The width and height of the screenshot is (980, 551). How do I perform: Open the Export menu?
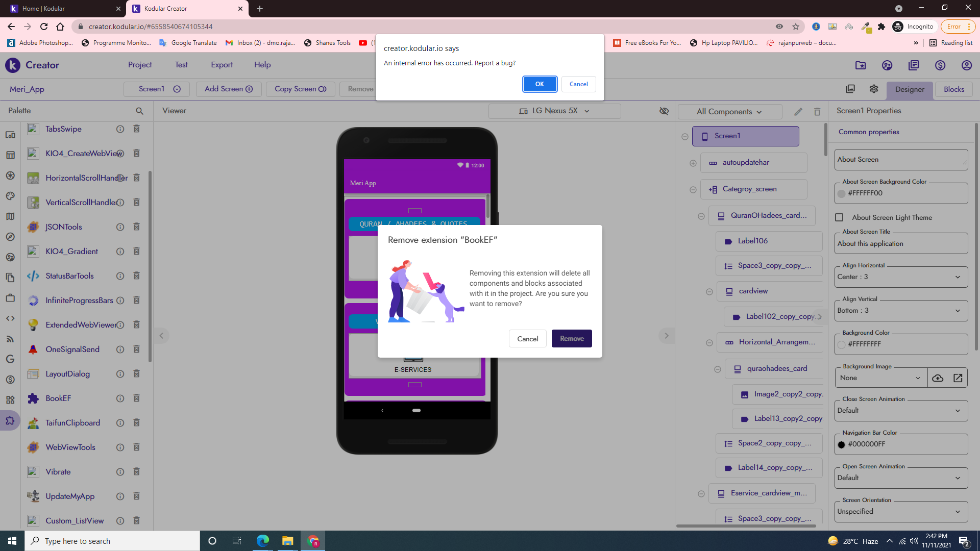point(222,65)
